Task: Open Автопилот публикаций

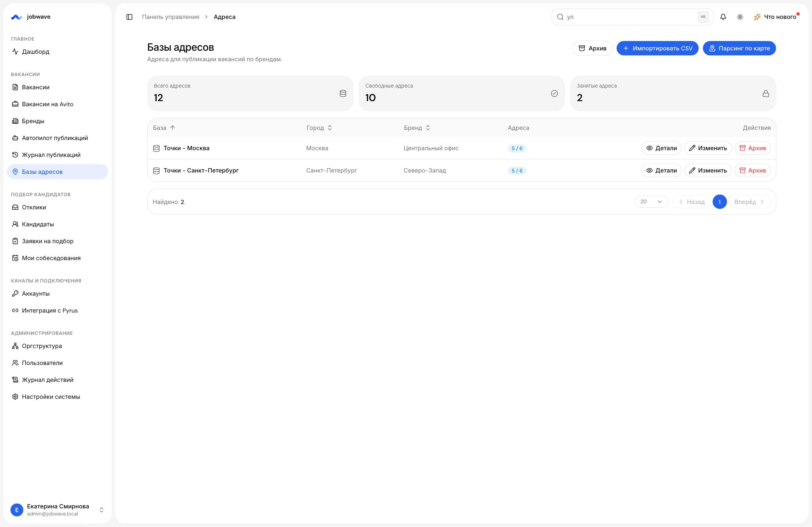Action: coord(57,138)
